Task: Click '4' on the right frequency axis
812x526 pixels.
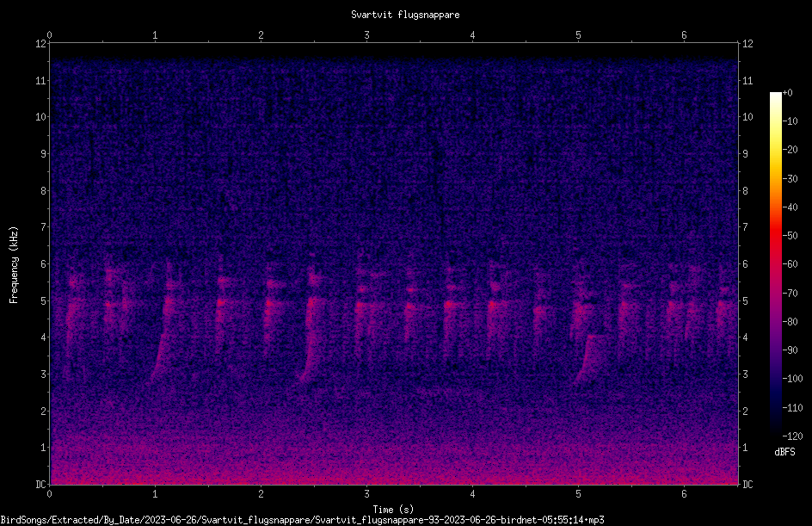Action: 745,337
